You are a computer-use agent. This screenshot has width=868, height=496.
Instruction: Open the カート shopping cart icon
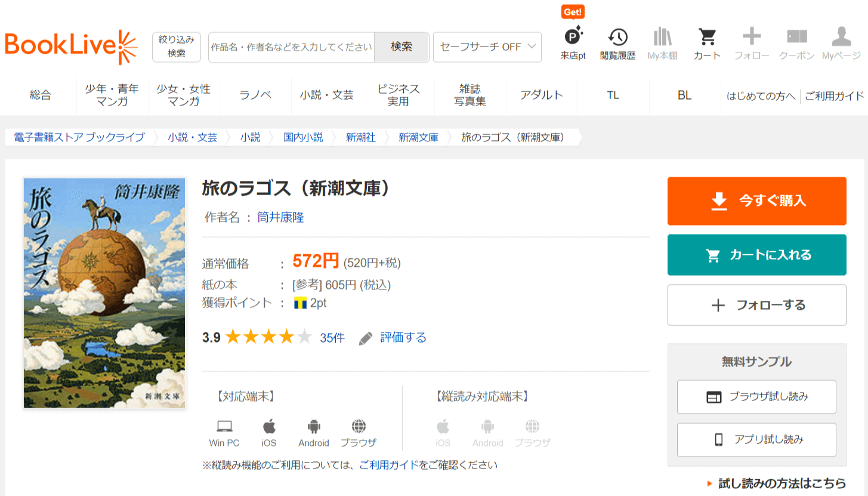[x=707, y=38]
